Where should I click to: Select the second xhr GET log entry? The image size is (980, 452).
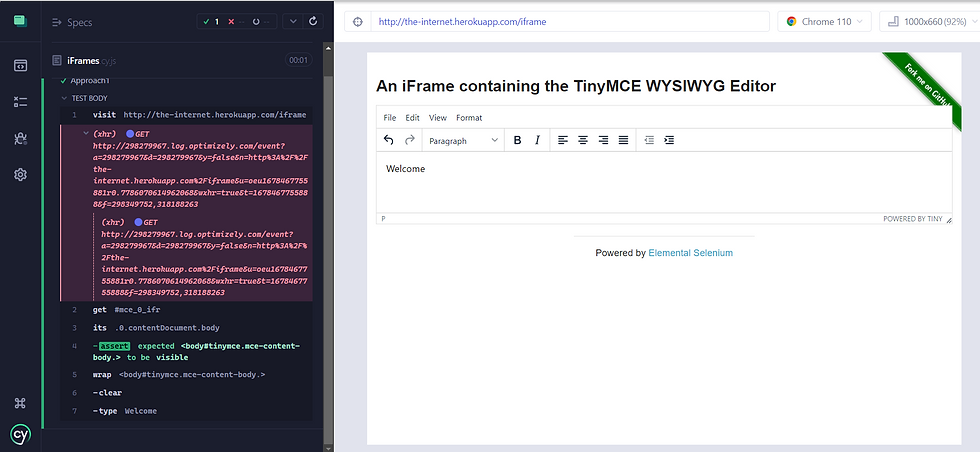tap(203, 257)
